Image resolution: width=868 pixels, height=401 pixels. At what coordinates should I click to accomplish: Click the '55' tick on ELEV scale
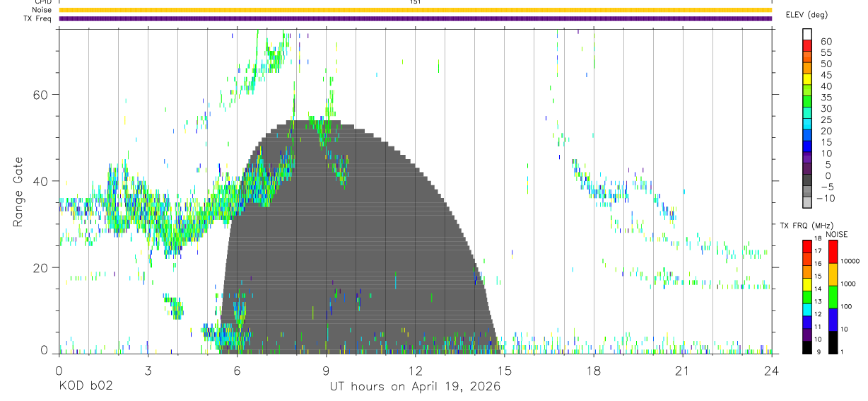point(825,53)
